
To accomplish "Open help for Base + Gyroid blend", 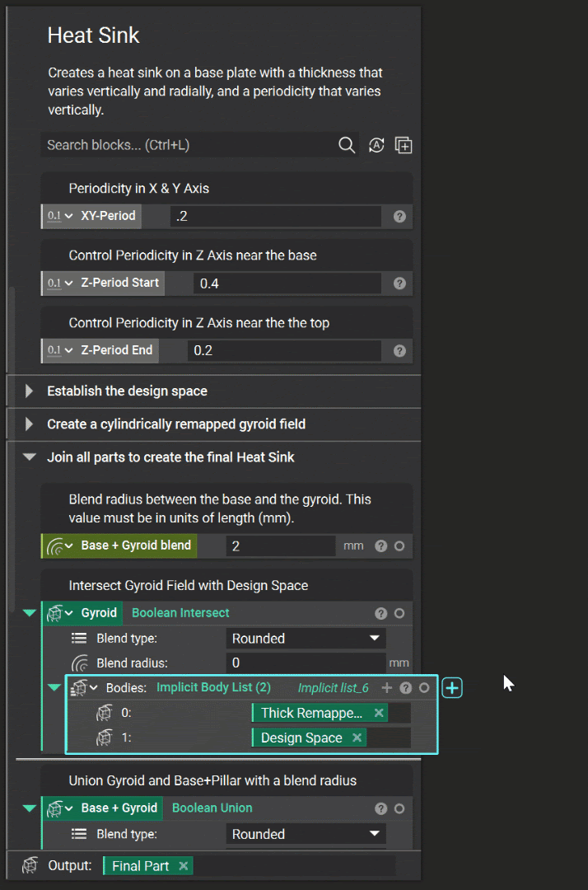I will click(380, 546).
